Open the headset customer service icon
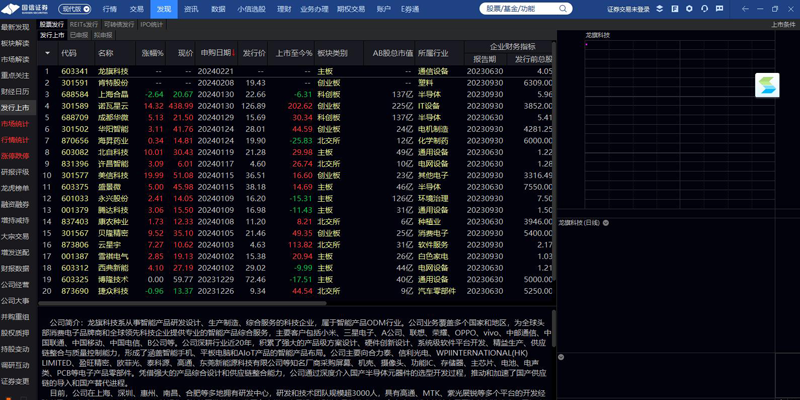Viewport: 800px width, 400px height. [705, 9]
